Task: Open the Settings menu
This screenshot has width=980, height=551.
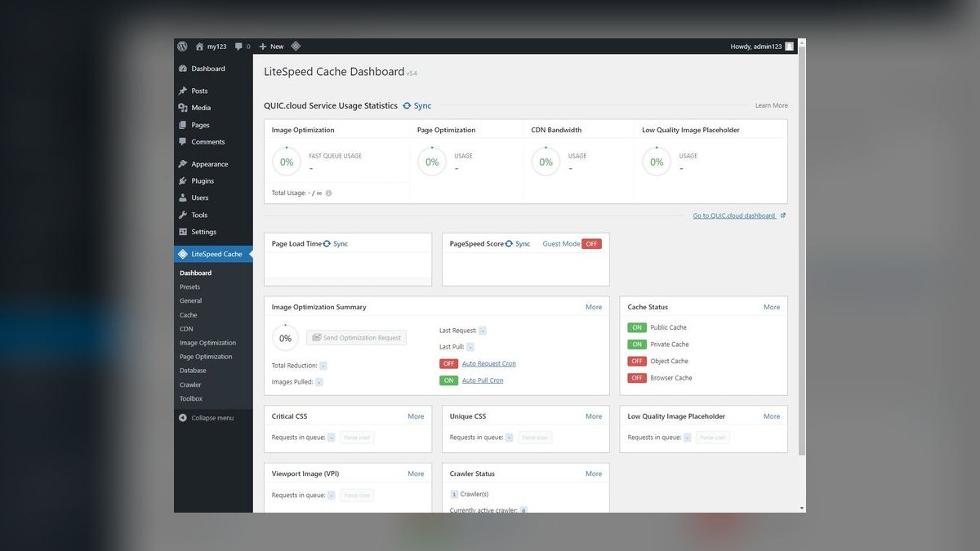Action: coord(204,232)
